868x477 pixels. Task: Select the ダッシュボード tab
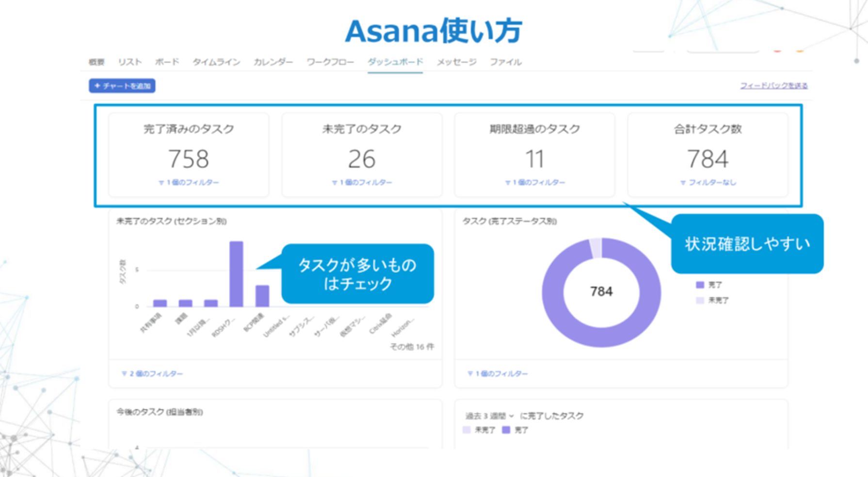click(x=395, y=62)
